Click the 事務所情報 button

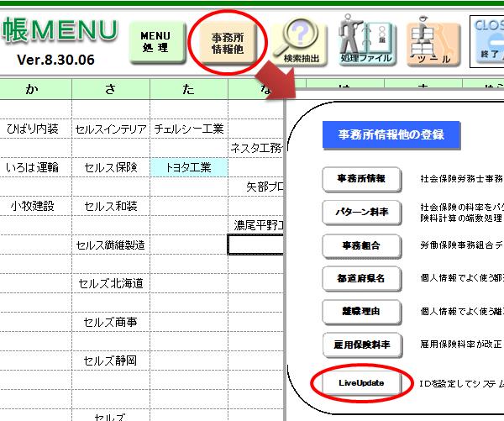[x=361, y=178]
